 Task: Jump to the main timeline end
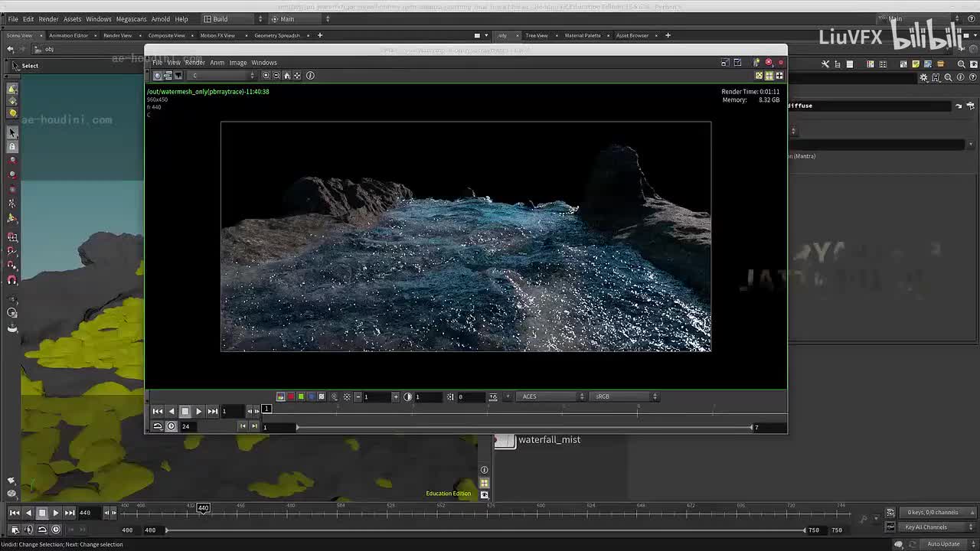tap(70, 513)
